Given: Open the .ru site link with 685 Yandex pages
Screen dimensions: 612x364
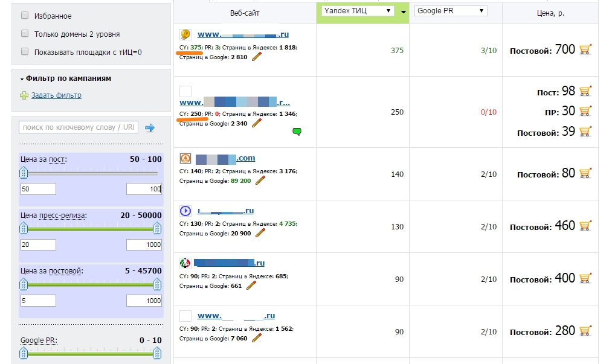Looking at the screenshot, I should coord(229,263).
